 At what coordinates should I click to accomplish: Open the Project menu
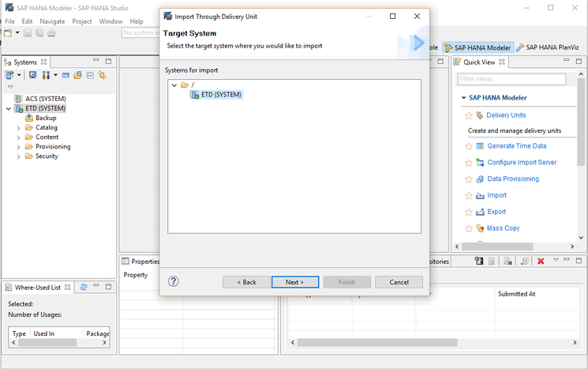[82, 21]
